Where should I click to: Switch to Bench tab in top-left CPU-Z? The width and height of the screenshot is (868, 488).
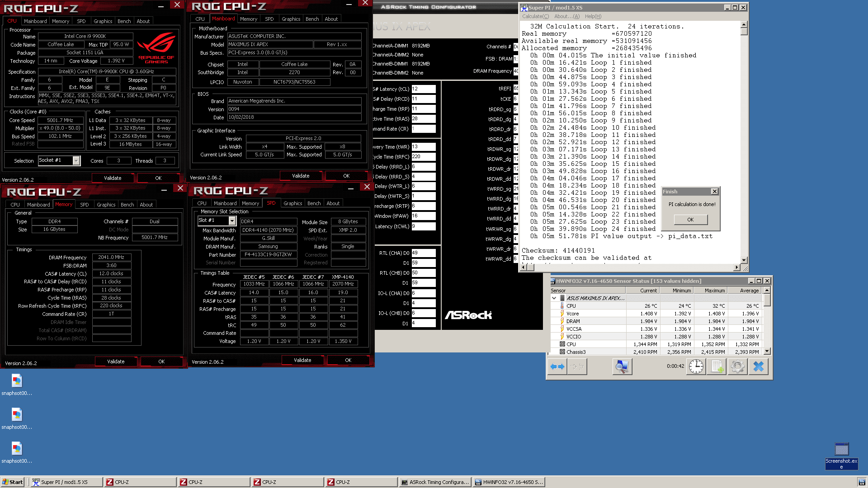point(124,21)
